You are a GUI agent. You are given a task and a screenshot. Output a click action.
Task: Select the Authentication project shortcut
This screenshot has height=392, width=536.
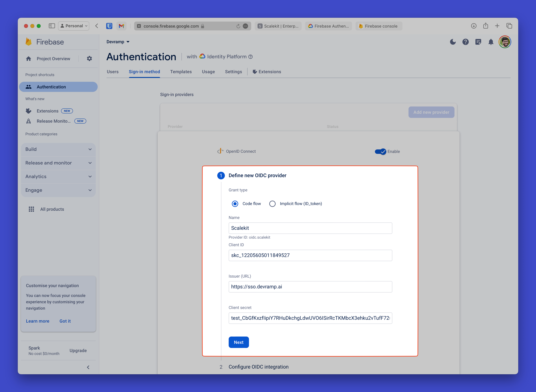(51, 87)
